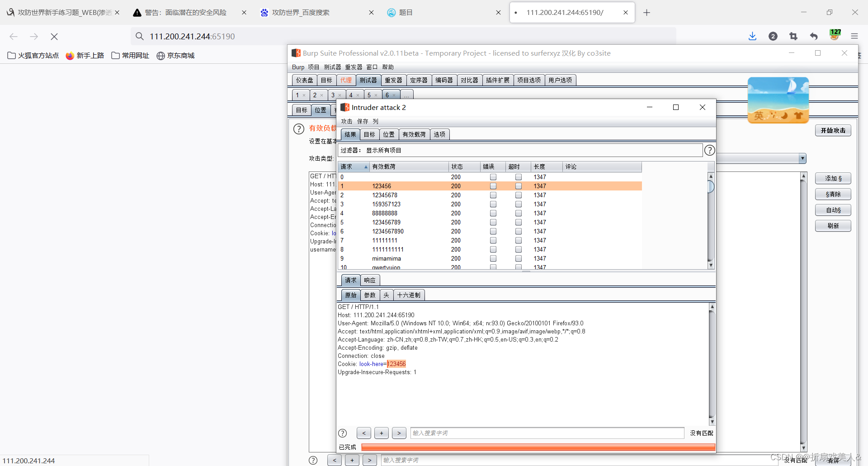Switch to the 响应 tab
868x466 pixels.
coord(370,281)
